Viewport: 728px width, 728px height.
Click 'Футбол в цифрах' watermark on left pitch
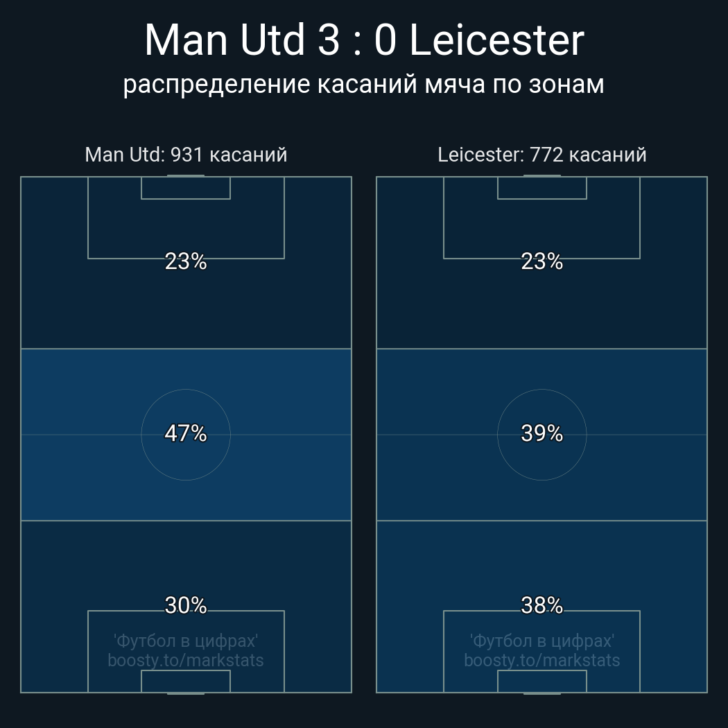(186, 641)
